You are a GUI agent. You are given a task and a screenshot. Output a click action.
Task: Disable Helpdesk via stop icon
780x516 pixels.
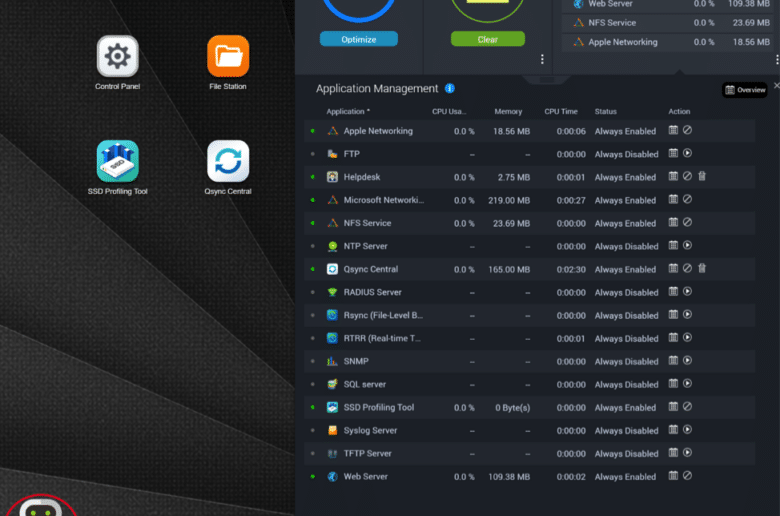pyautogui.click(x=687, y=176)
